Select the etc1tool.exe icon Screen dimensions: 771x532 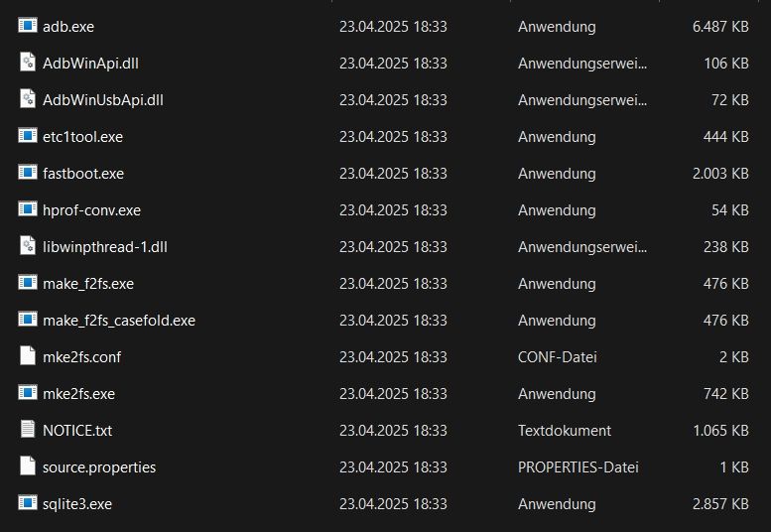(27, 136)
